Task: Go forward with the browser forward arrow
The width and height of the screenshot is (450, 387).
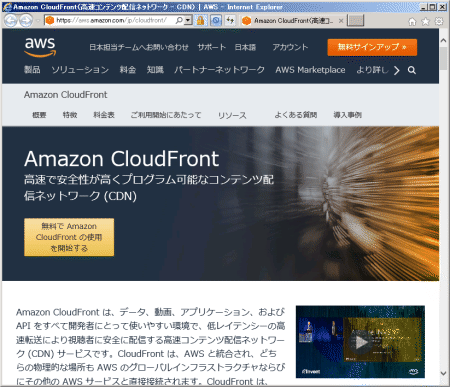Action: click(26, 21)
